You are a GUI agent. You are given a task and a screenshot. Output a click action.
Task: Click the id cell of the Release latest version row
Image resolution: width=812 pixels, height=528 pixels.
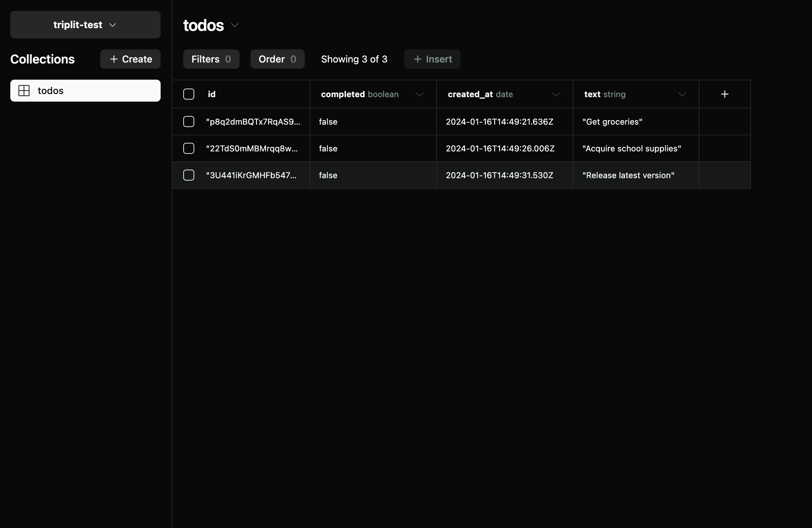click(252, 175)
